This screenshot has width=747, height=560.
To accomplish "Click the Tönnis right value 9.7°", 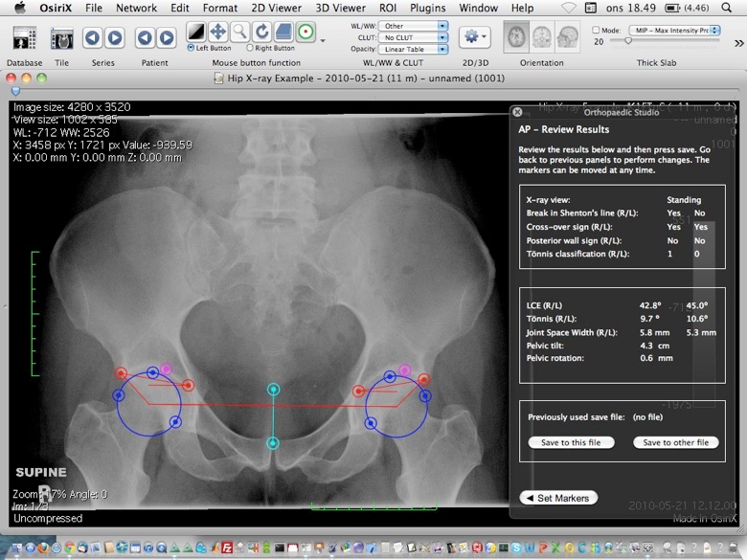I will pos(649,319).
